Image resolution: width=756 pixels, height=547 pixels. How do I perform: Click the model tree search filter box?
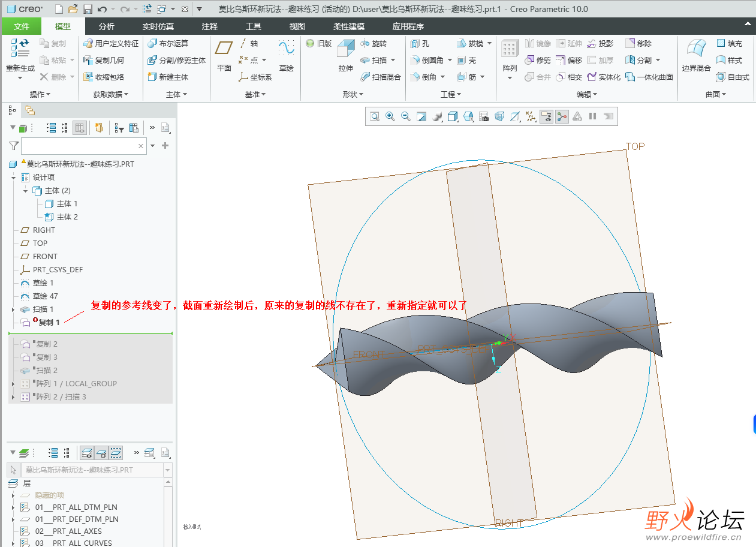pos(83,146)
